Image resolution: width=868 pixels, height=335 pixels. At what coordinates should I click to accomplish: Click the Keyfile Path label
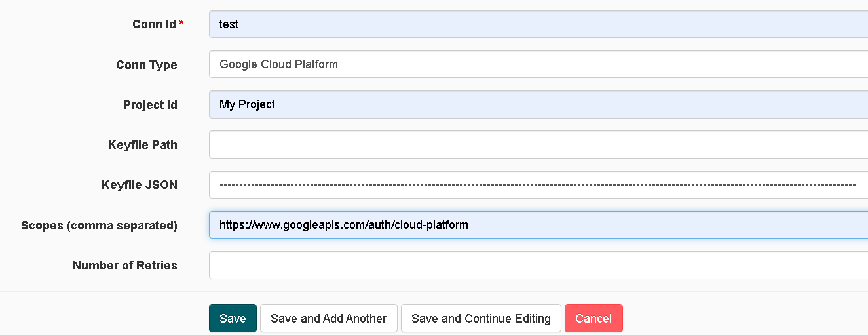click(x=143, y=145)
